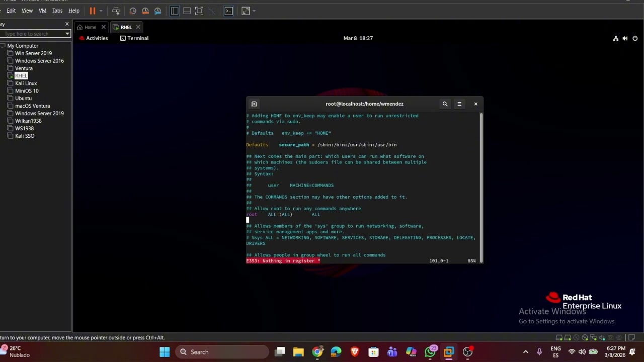Select Windows Server 2016 in the library
Image resolution: width=644 pixels, height=362 pixels.
point(39,61)
